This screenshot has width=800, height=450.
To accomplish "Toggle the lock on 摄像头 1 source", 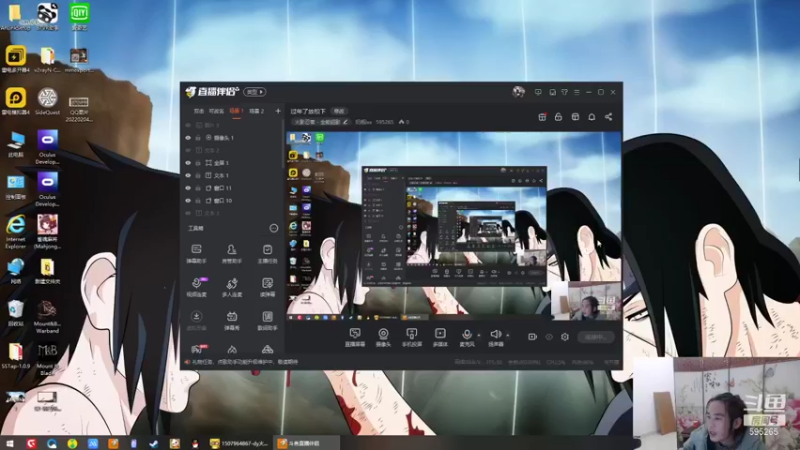I will pyautogui.click(x=198, y=138).
